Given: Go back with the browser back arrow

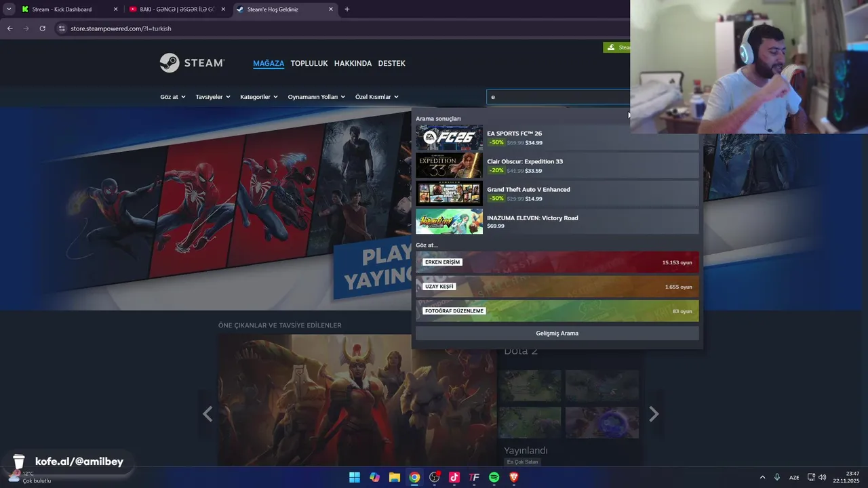Looking at the screenshot, I should (9, 28).
